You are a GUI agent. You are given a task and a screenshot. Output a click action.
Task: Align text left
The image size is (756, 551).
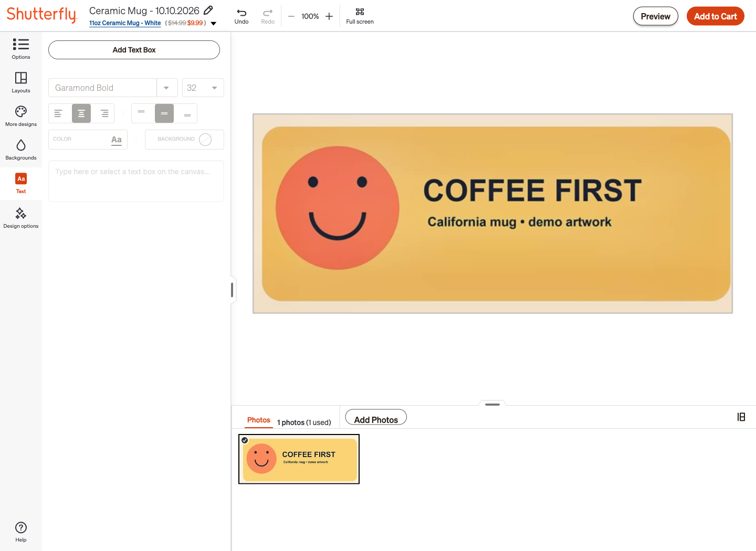(58, 113)
